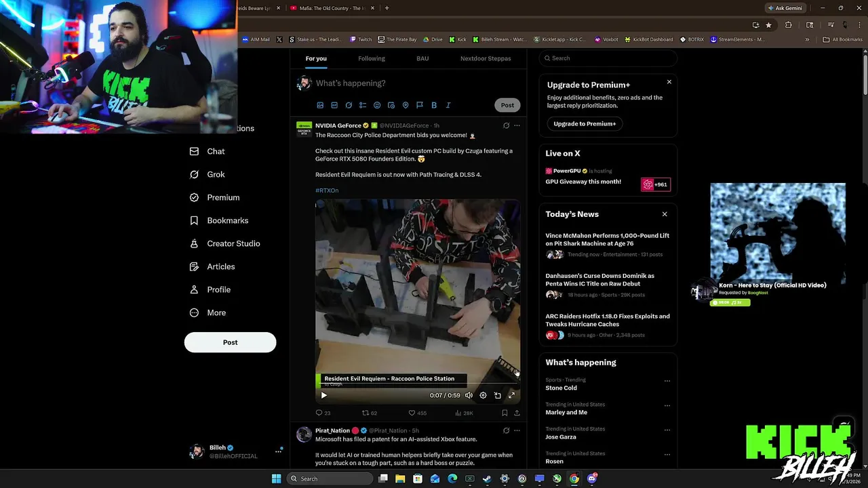This screenshot has height=488, width=868.
Task: Add media image to the new post
Action: pyautogui.click(x=320, y=105)
